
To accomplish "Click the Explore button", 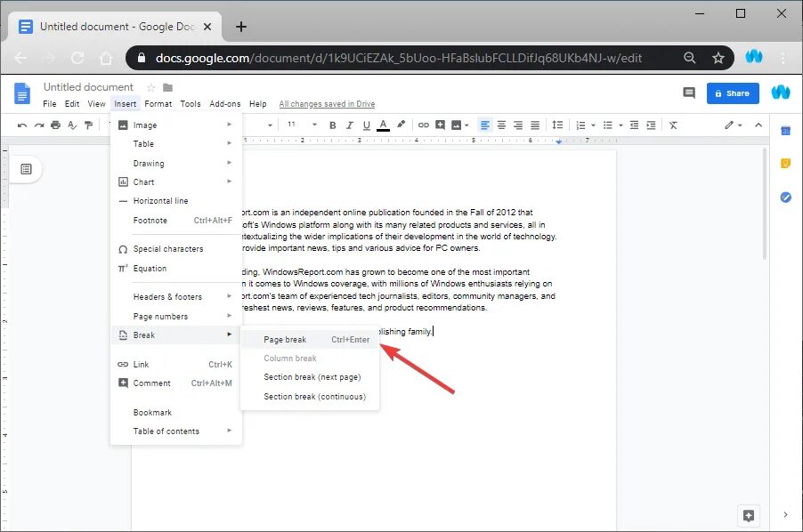I will pos(748,516).
